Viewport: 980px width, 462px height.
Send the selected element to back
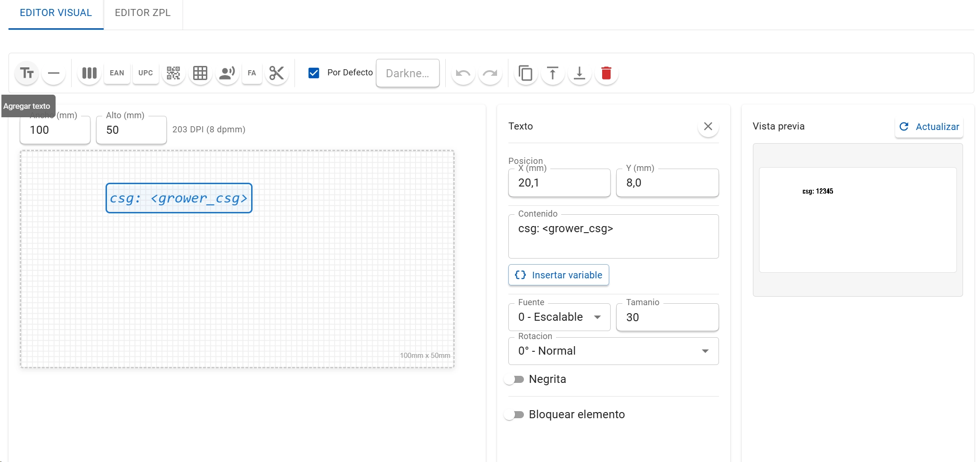580,73
